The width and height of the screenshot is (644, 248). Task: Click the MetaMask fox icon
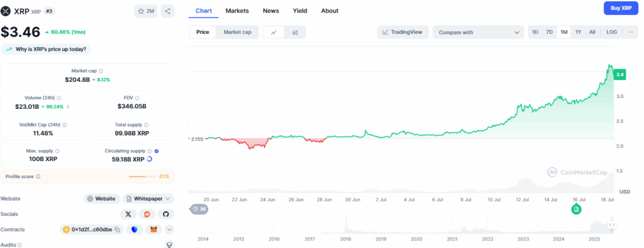153,230
